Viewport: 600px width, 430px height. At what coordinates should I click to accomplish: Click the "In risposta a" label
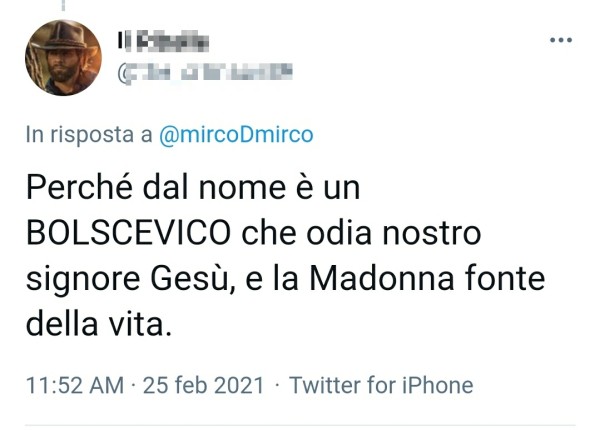pos(88,136)
